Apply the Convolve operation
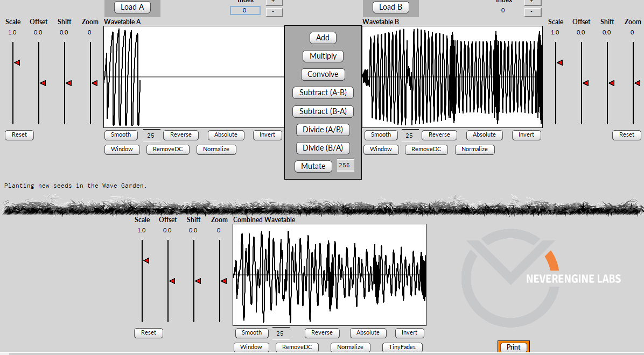The image size is (644, 355). (323, 74)
